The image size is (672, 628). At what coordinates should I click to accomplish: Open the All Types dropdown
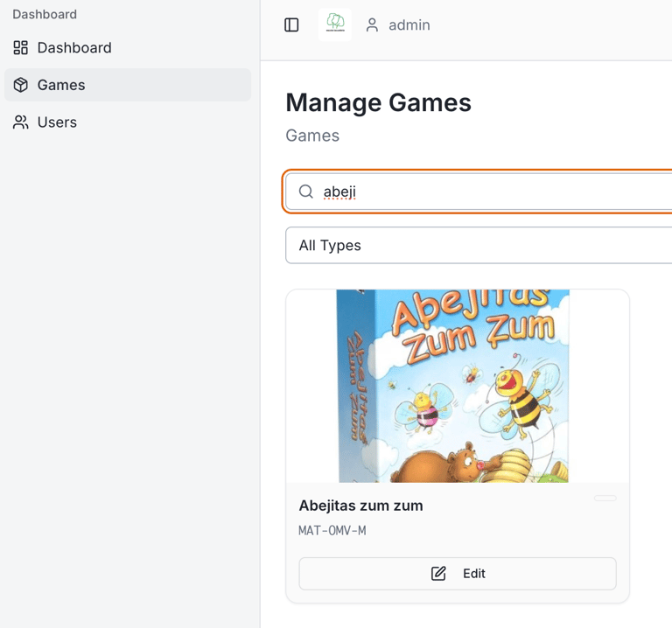[x=479, y=245]
